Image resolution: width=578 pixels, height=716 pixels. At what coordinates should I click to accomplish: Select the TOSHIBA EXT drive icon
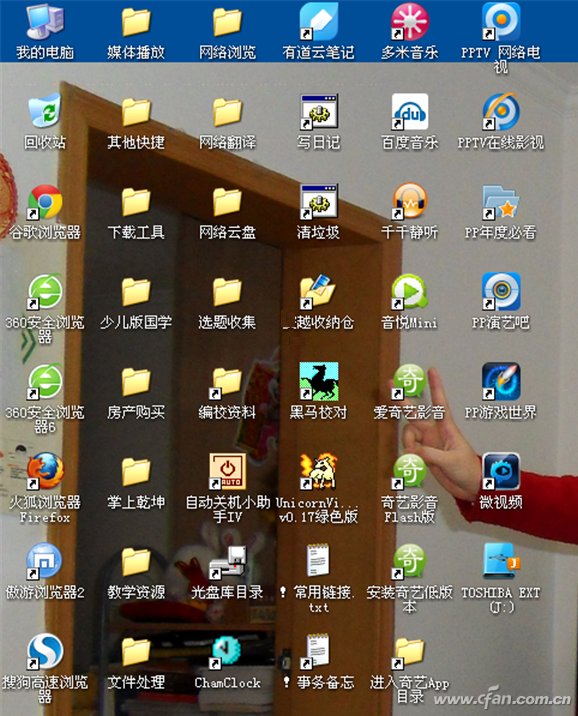tap(501, 561)
